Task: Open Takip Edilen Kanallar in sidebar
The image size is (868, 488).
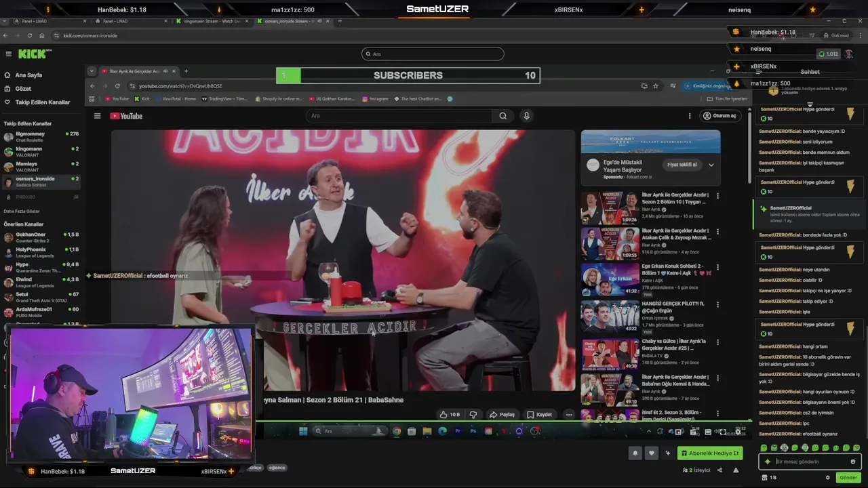Action: [x=37, y=102]
